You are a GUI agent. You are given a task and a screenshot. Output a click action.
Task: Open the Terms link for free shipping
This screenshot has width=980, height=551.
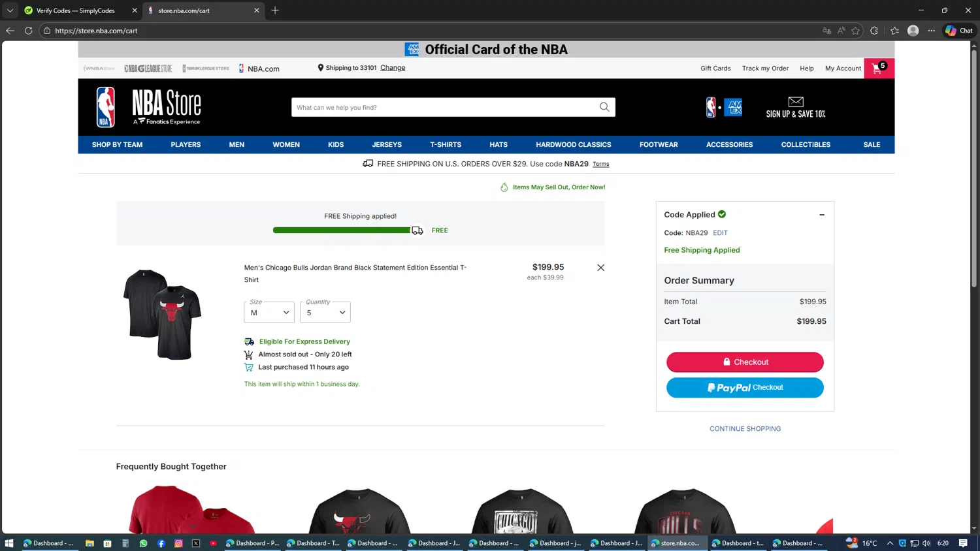601,165
